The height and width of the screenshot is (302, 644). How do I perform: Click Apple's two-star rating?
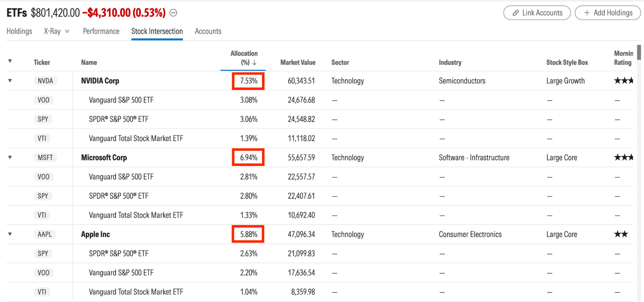621,234
